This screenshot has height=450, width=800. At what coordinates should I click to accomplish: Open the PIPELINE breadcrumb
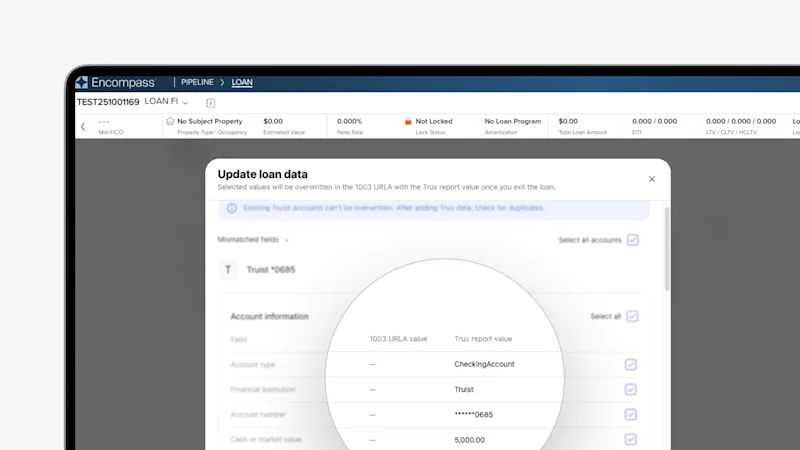pyautogui.click(x=197, y=82)
